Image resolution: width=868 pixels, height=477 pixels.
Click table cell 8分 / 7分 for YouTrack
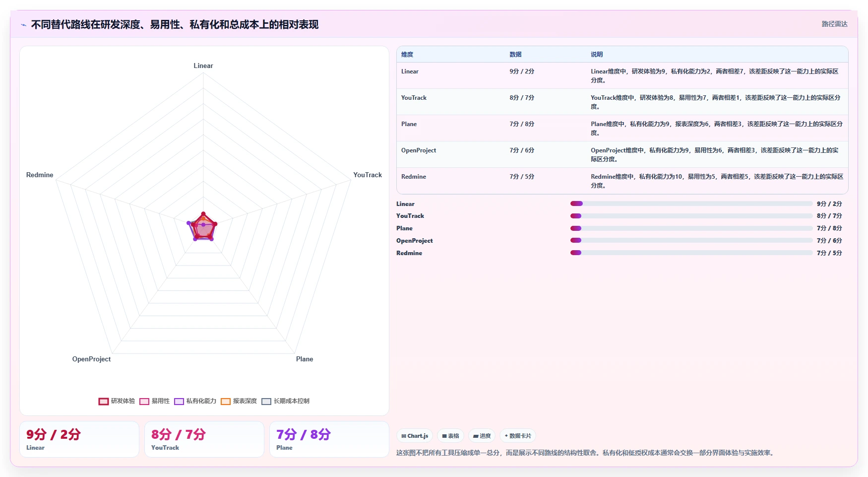point(522,98)
